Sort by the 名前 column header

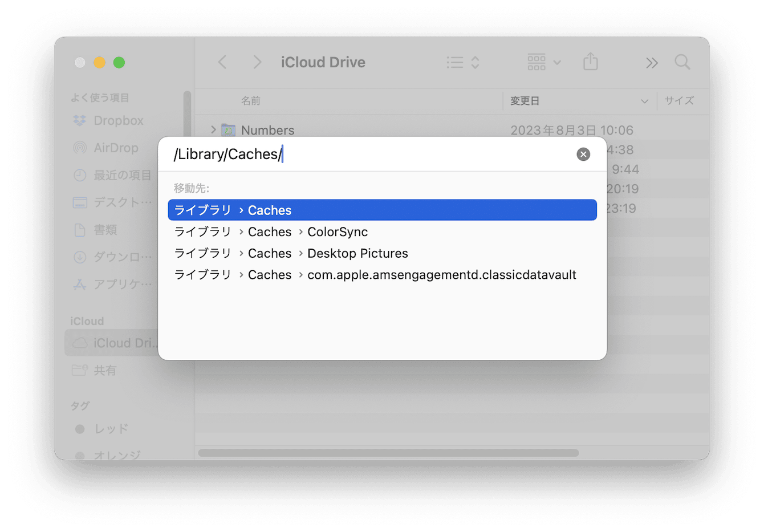[250, 101]
